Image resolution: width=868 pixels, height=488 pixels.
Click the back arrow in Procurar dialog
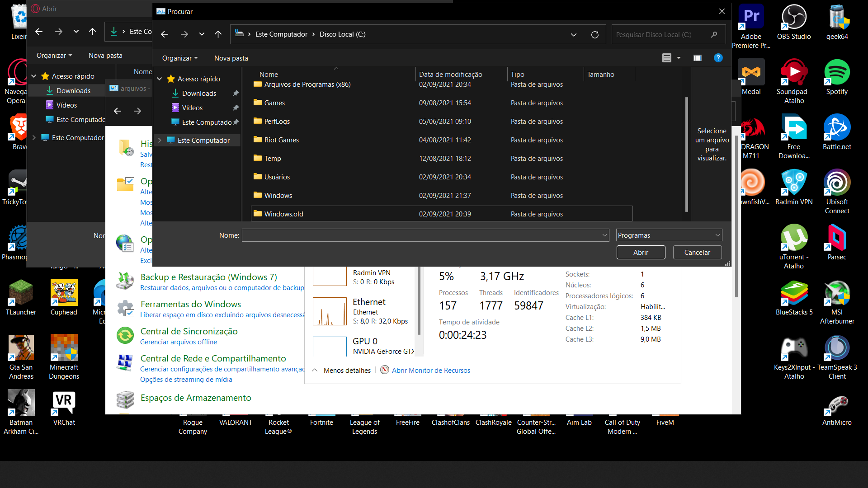pos(165,34)
